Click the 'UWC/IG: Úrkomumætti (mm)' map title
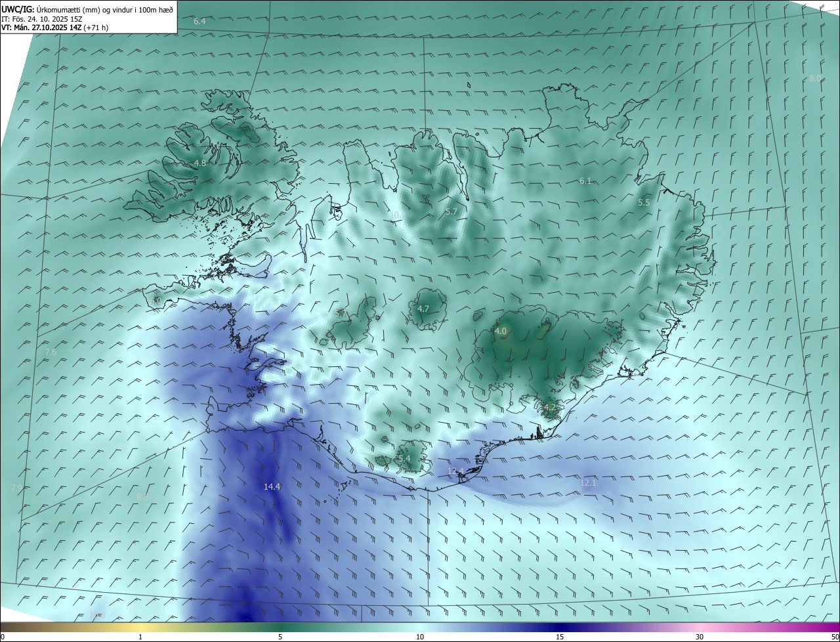The width and height of the screenshot is (840, 642). [x=88, y=9]
